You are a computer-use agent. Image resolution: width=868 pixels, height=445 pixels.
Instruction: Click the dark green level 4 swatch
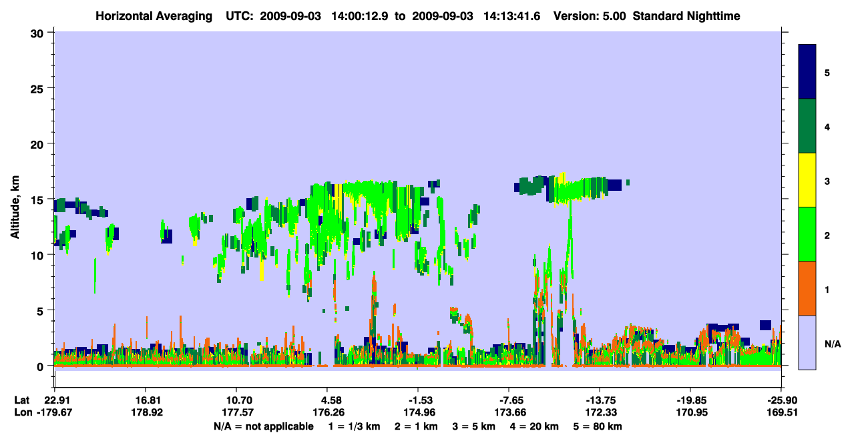pyautogui.click(x=807, y=126)
